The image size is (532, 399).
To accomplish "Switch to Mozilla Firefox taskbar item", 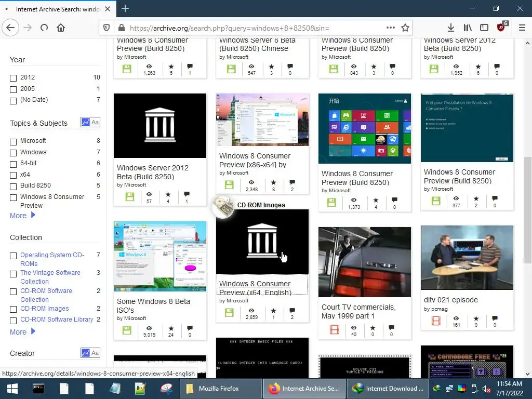I will click(x=220, y=389).
